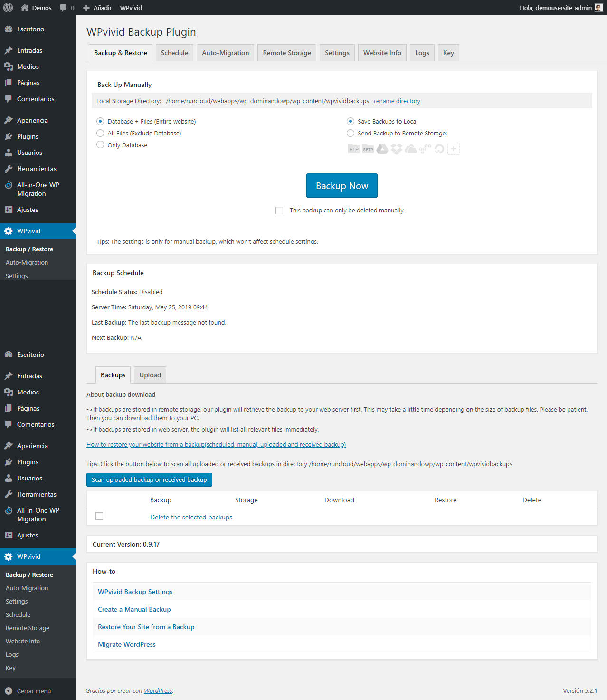Screen dimensions: 607x700
Task: Click the Restore column header
Action: (x=446, y=500)
